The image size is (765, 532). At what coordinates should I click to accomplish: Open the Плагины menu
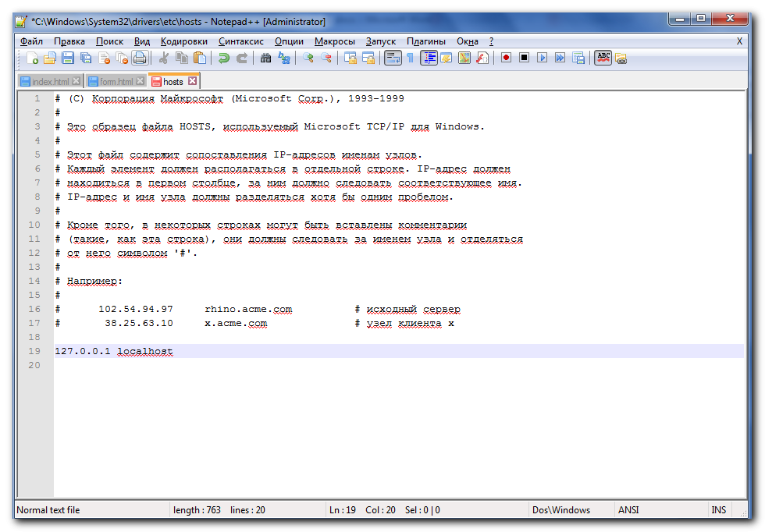click(426, 41)
